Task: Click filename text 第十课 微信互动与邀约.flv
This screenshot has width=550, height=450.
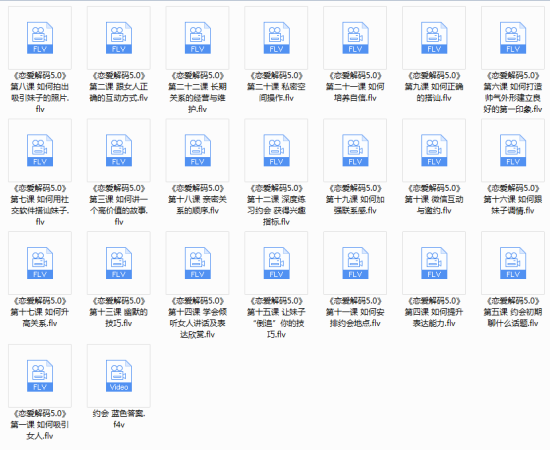Action: pyautogui.click(x=434, y=199)
